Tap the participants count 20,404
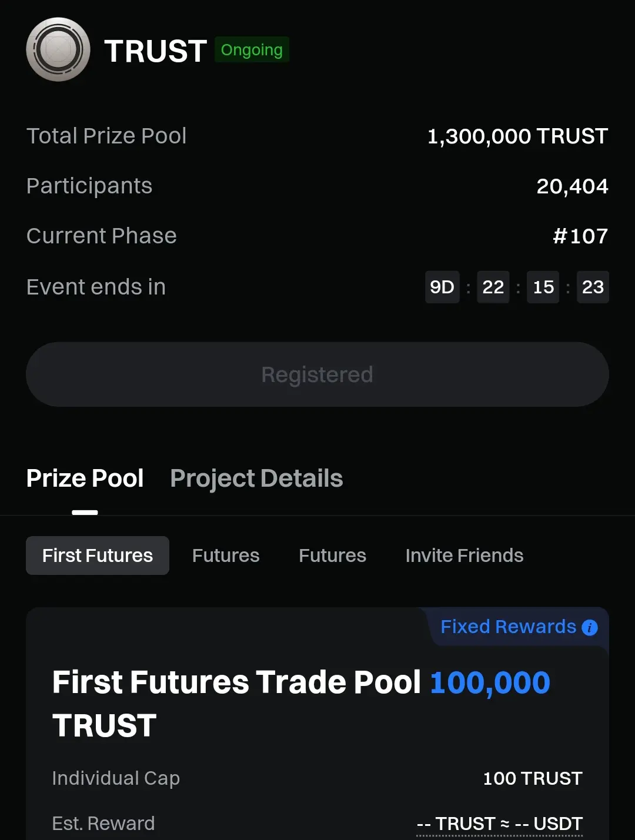635x840 pixels. click(x=572, y=186)
